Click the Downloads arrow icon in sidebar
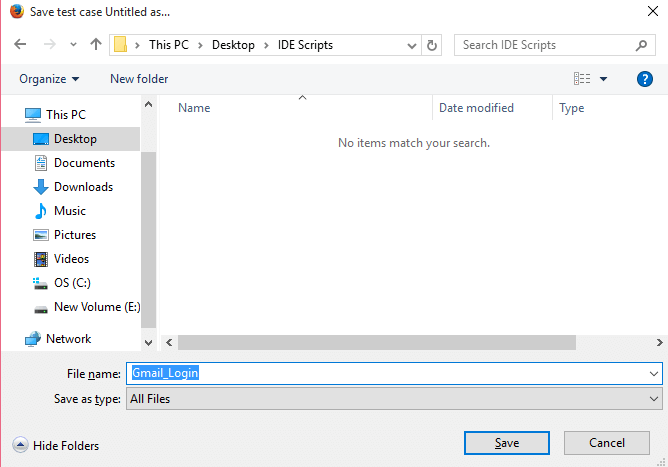 [x=40, y=187]
